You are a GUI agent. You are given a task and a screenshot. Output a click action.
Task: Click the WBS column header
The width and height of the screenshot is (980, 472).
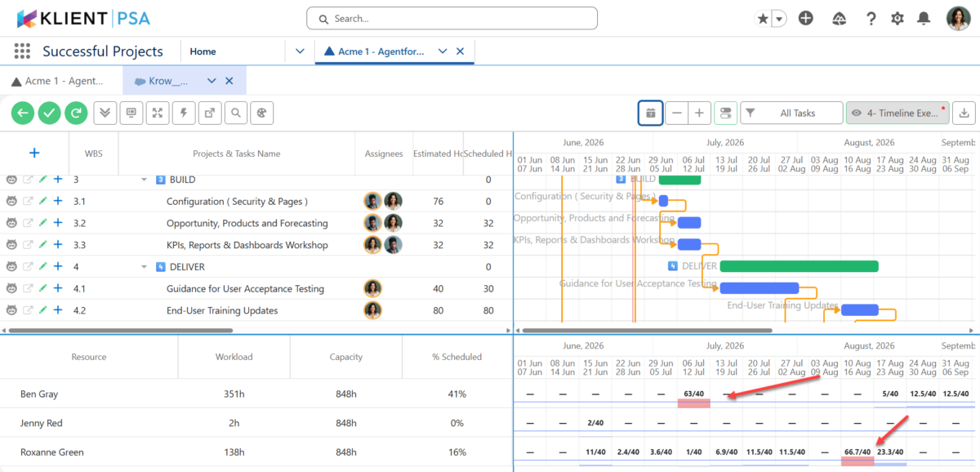tap(94, 154)
